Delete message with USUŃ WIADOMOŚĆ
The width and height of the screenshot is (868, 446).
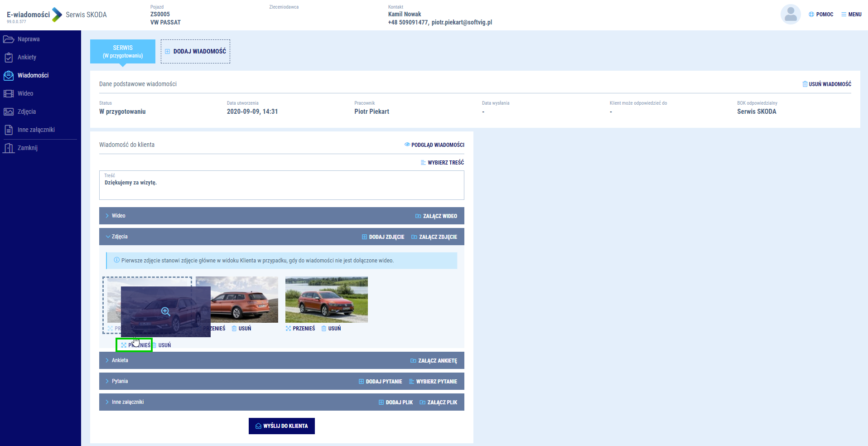(x=826, y=84)
